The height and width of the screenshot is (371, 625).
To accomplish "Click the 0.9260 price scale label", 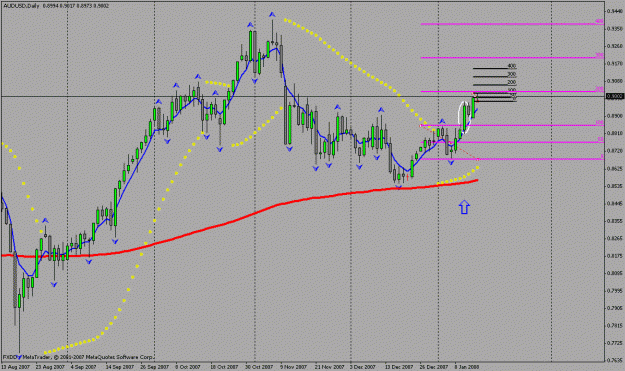I will (x=614, y=46).
